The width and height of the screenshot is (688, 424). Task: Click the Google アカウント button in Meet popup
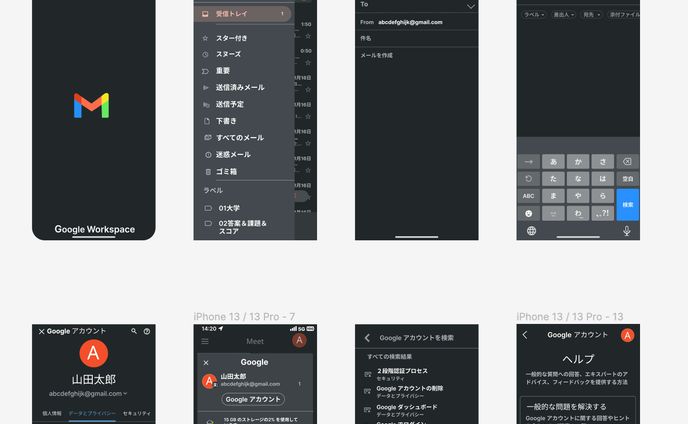coord(254,399)
